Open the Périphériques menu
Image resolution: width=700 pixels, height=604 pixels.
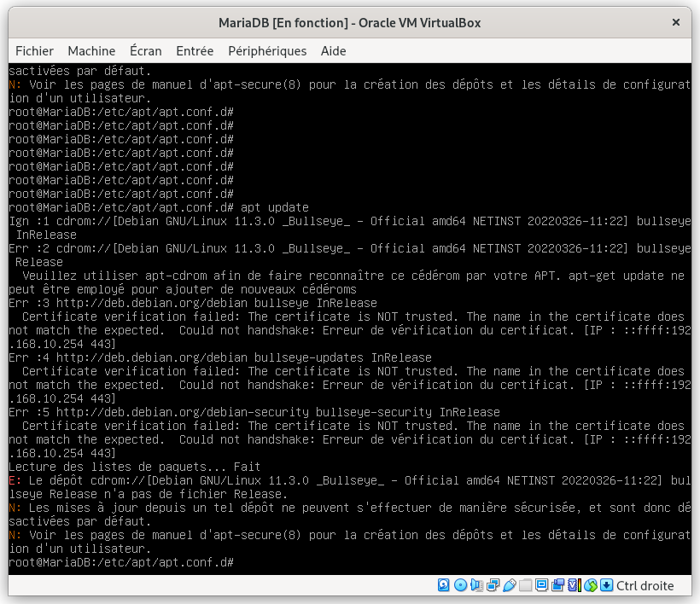(267, 51)
